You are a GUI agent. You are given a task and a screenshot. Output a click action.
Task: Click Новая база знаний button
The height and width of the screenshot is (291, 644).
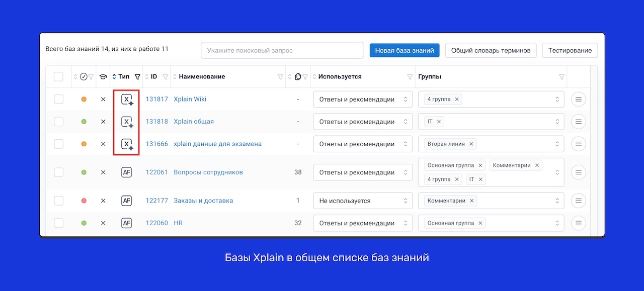pyautogui.click(x=405, y=50)
